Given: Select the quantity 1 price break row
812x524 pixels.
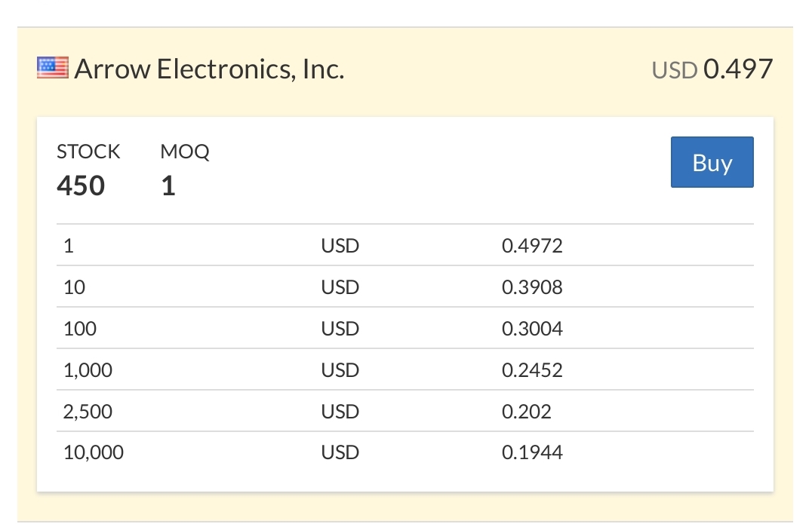Looking at the screenshot, I should point(405,245).
